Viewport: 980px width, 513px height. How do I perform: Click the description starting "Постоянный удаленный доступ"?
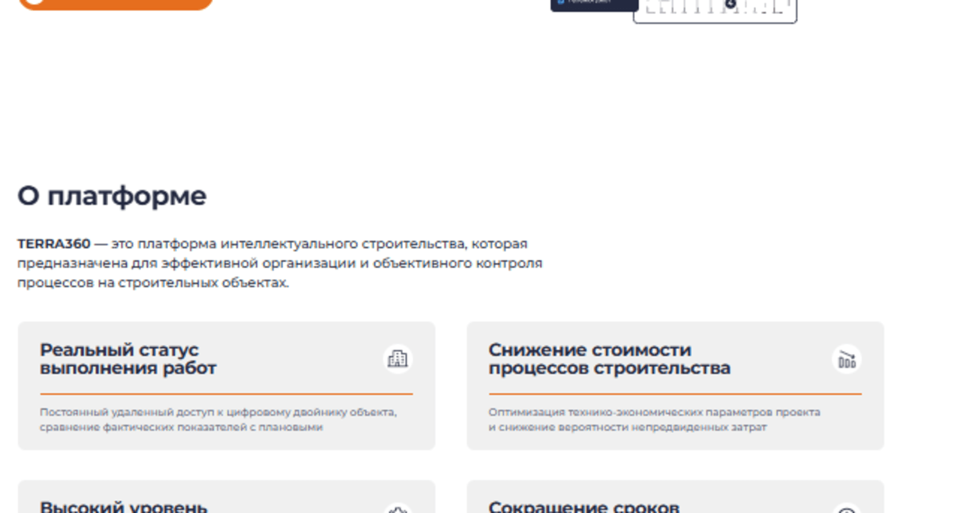(x=218, y=419)
